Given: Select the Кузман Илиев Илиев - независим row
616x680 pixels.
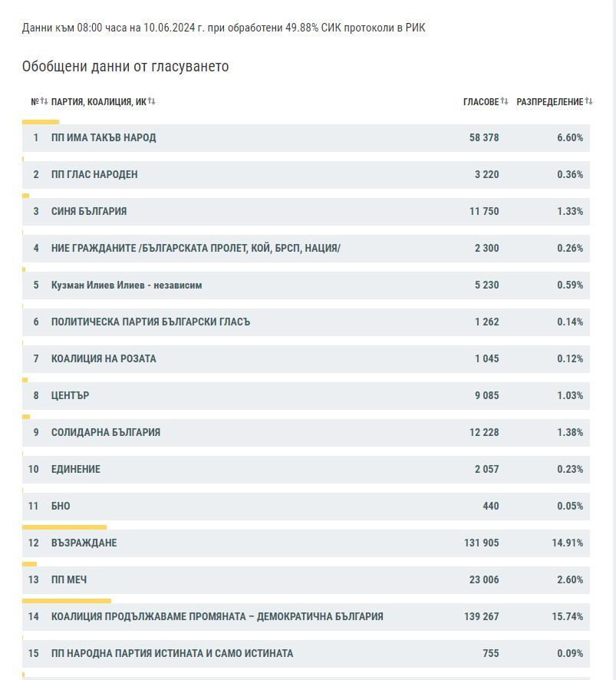Looking at the screenshot, I should tap(306, 286).
